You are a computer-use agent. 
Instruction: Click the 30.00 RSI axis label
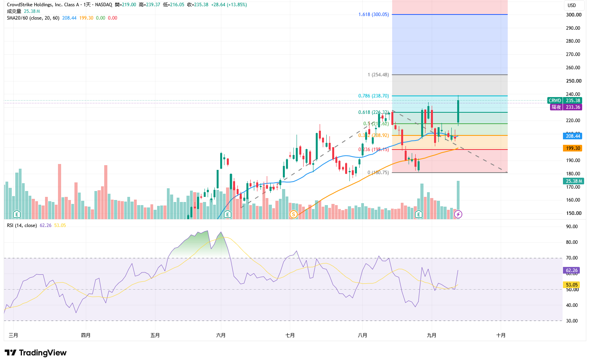(572, 321)
